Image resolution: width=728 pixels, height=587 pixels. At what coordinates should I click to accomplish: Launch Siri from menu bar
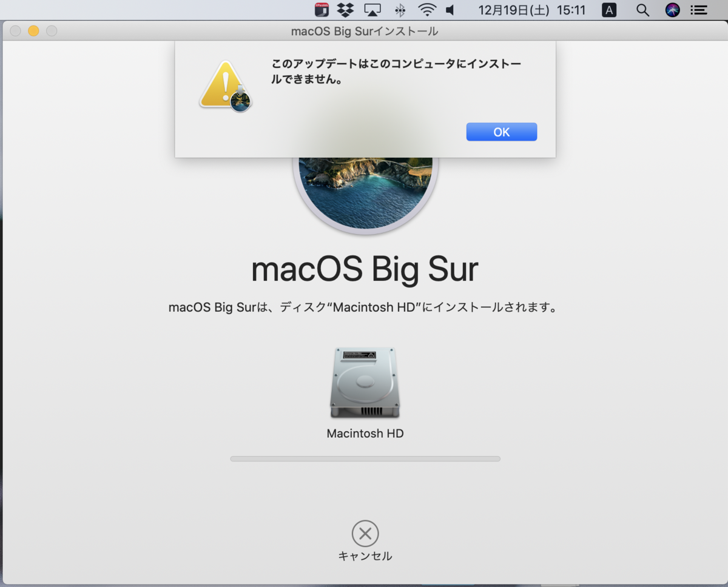(672, 10)
